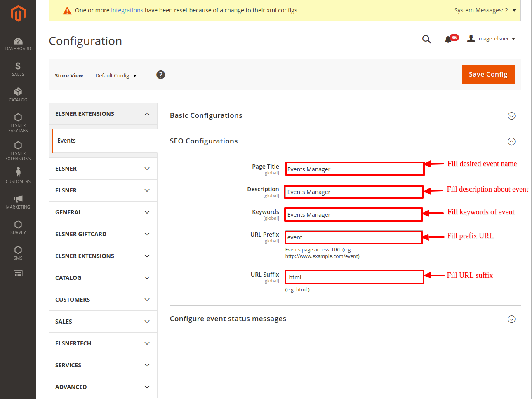
Task: Click the URL Suffix input field
Action: point(354,277)
